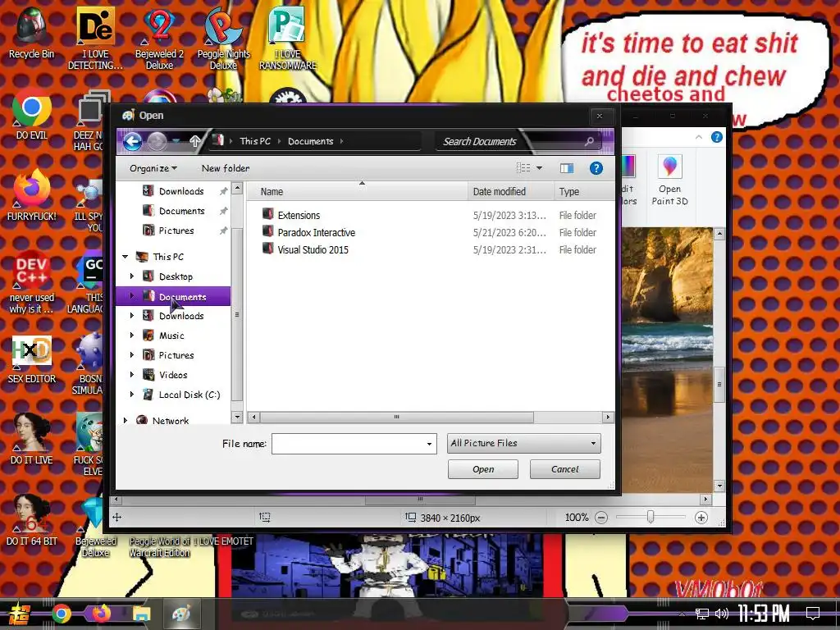Select Desktop in navigation tree

click(x=176, y=276)
